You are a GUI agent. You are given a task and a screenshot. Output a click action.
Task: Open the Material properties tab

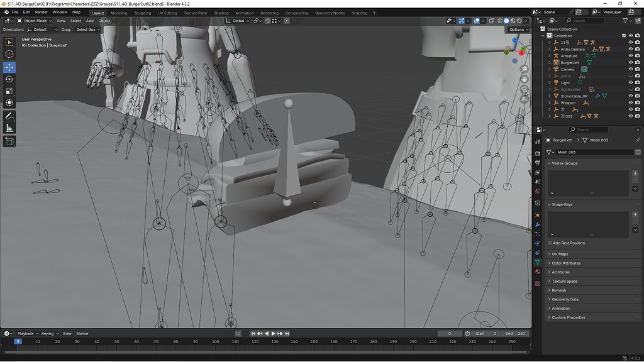click(x=538, y=271)
